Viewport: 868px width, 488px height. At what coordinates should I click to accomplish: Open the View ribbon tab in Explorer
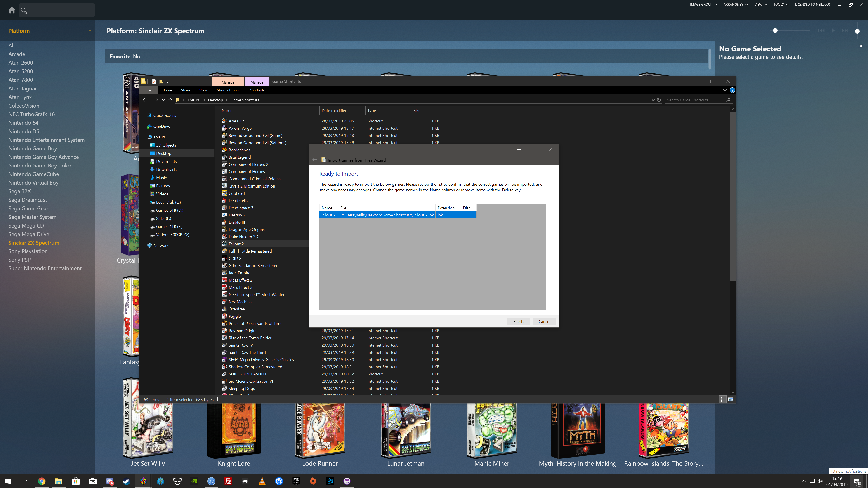(x=203, y=90)
